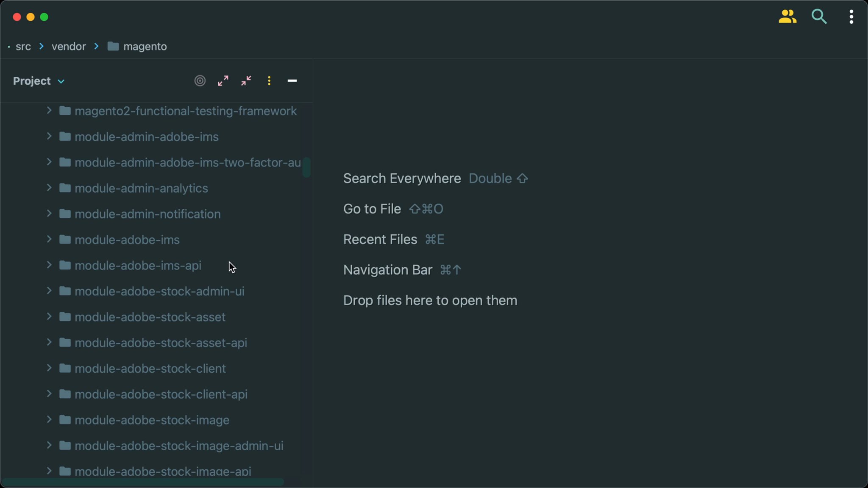Screen dimensions: 868x488
Task: Expand all project tree nodes icon
Action: click(223, 80)
